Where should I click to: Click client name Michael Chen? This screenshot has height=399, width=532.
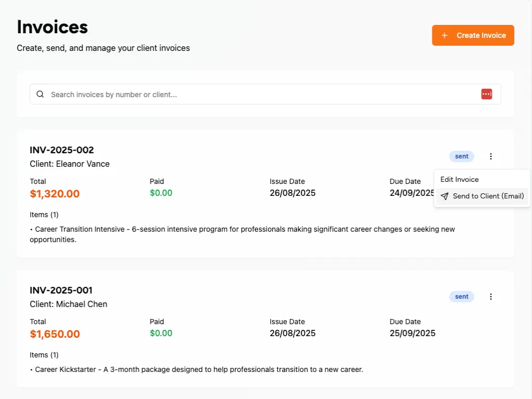82,304
